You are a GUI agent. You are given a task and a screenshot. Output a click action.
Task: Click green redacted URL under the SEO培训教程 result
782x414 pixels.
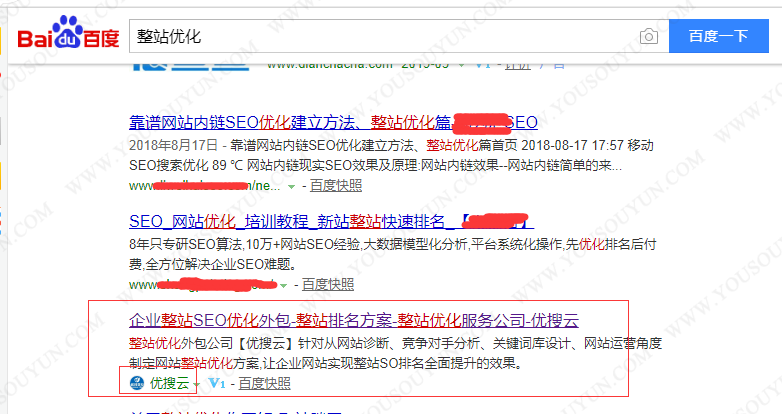(x=202, y=284)
